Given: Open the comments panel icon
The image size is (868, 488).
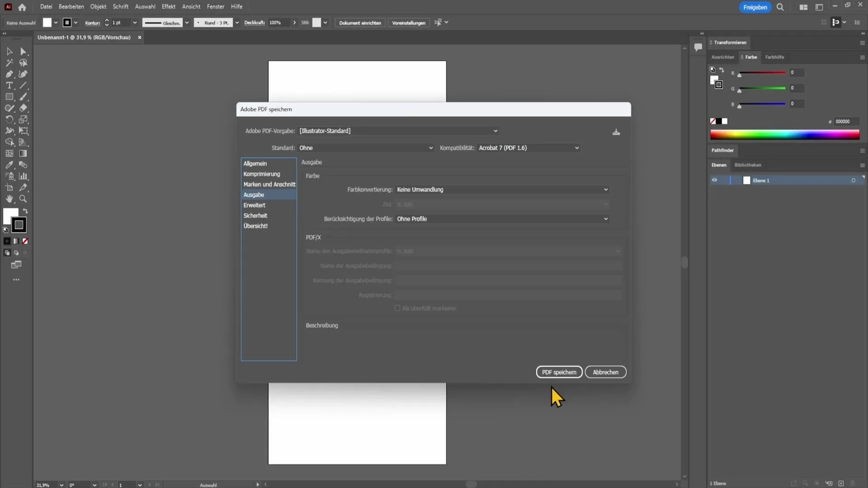Looking at the screenshot, I should pos(698,47).
